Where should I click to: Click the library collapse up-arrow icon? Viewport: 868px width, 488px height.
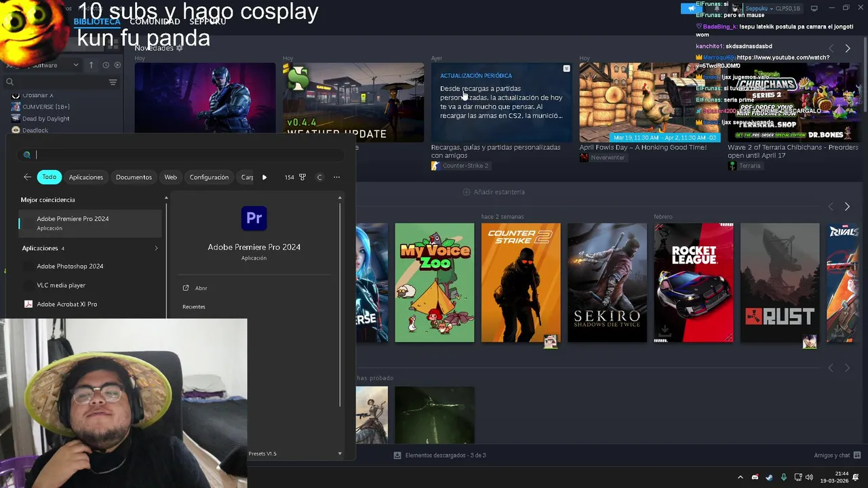[x=91, y=65]
